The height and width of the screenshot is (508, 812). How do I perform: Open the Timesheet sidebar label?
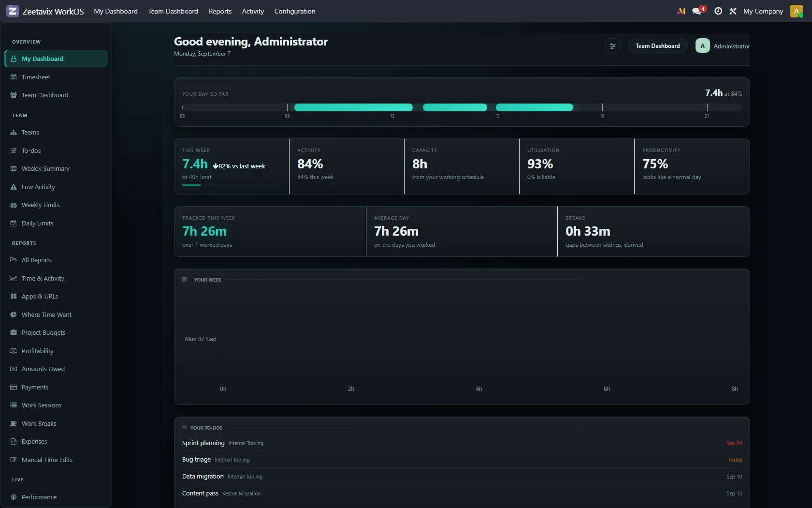pos(36,77)
